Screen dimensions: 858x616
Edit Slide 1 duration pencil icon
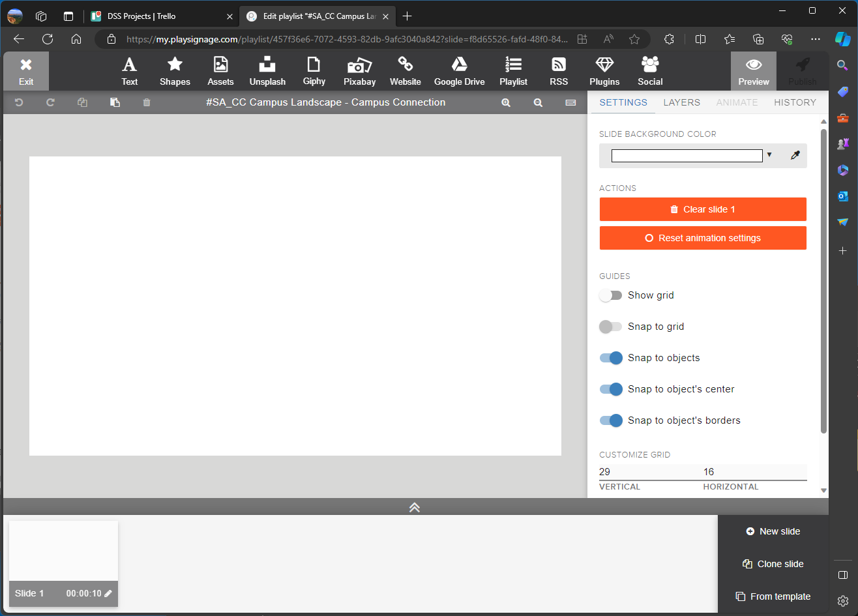click(x=108, y=593)
